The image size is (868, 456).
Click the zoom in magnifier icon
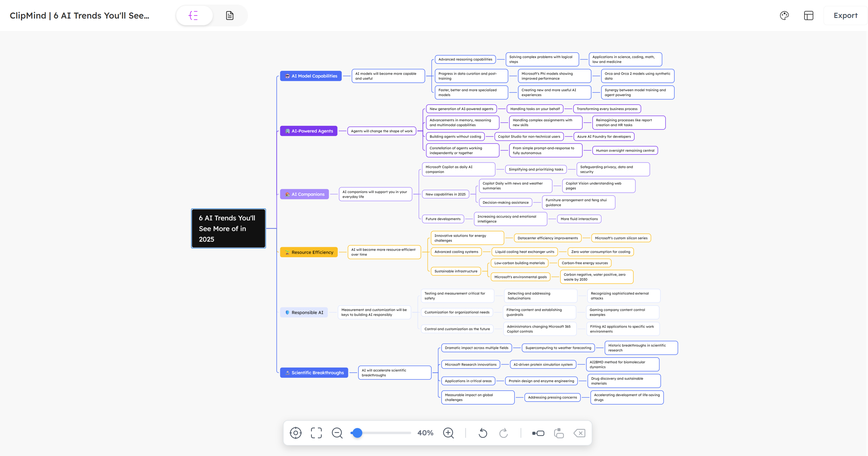pyautogui.click(x=448, y=433)
